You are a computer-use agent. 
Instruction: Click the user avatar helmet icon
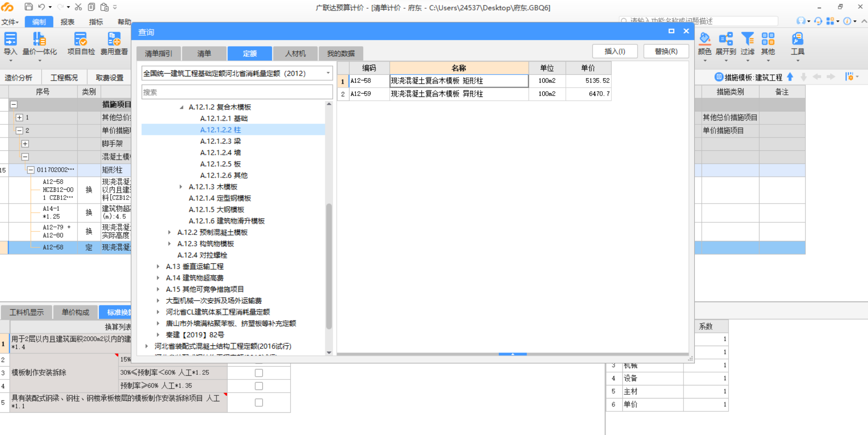(801, 21)
